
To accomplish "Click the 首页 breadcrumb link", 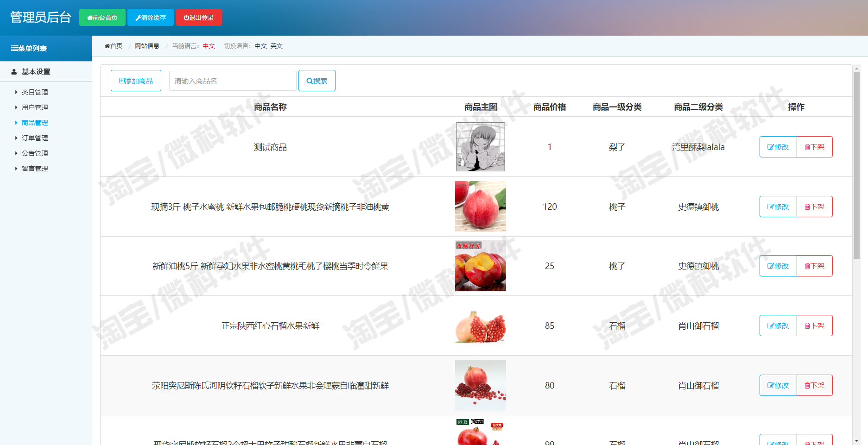I will (114, 46).
